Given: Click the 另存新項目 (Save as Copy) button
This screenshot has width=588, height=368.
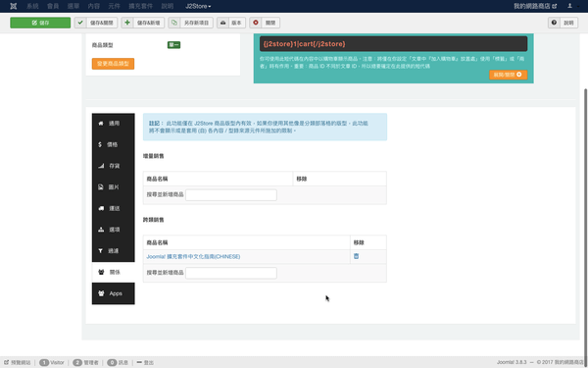Looking at the screenshot, I should pos(190,23).
